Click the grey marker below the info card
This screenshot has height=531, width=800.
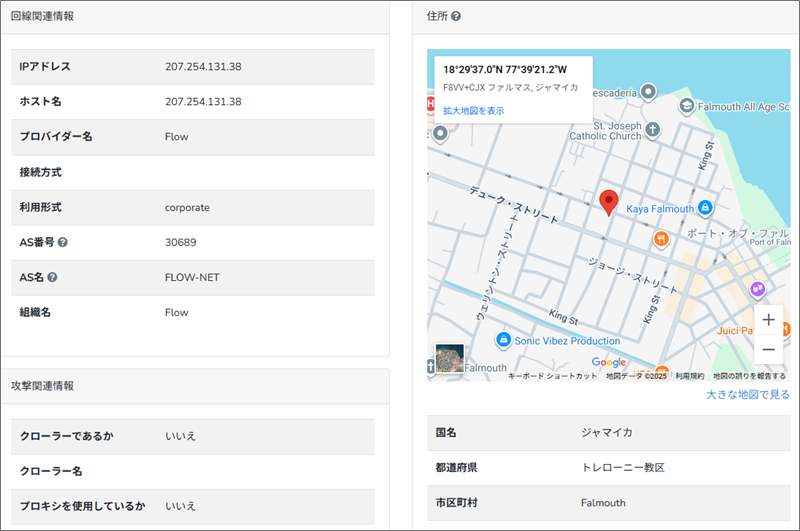coord(440,134)
